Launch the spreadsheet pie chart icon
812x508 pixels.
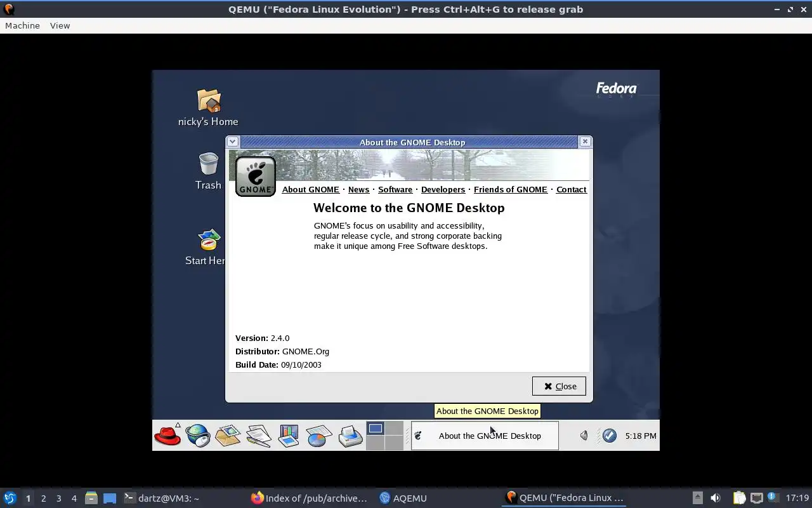point(319,436)
